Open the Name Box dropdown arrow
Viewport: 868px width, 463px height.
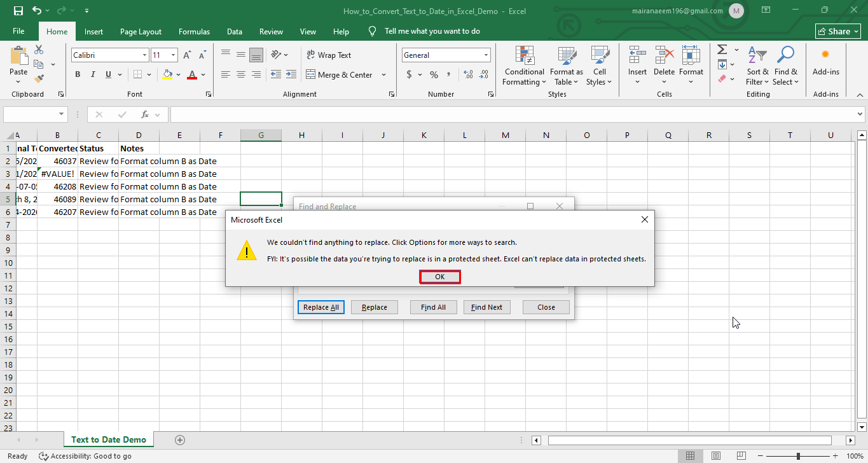tap(62, 114)
